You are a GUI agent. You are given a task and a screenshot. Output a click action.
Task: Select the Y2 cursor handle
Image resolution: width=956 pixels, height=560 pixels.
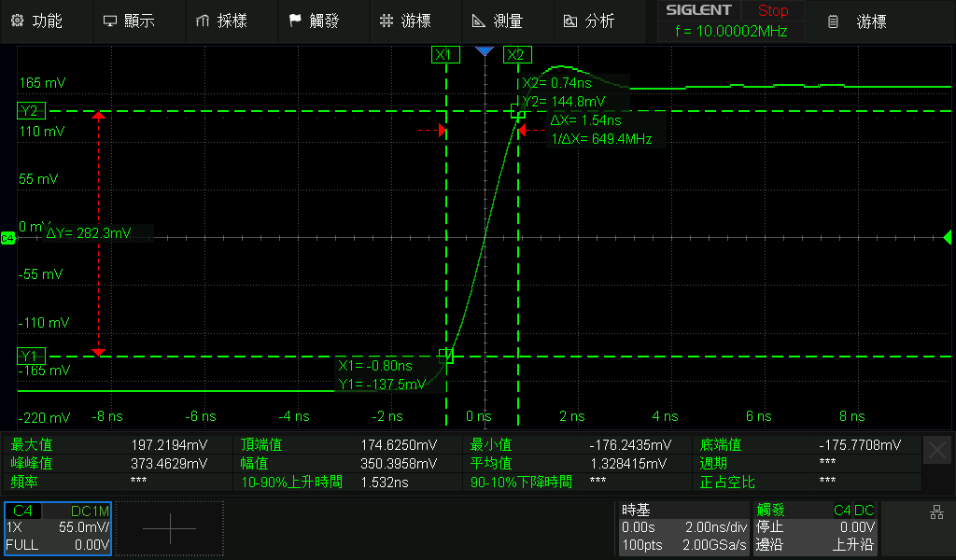click(x=31, y=111)
